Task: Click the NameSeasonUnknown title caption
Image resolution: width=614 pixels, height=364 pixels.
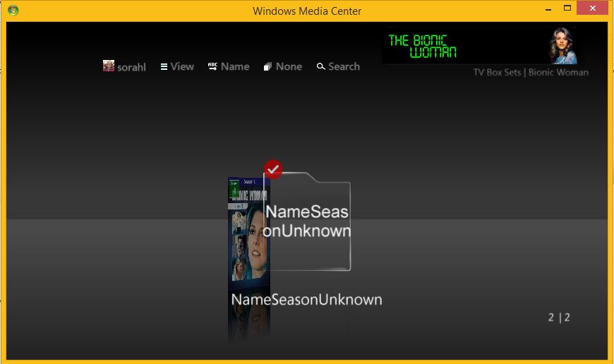Action: [x=306, y=300]
